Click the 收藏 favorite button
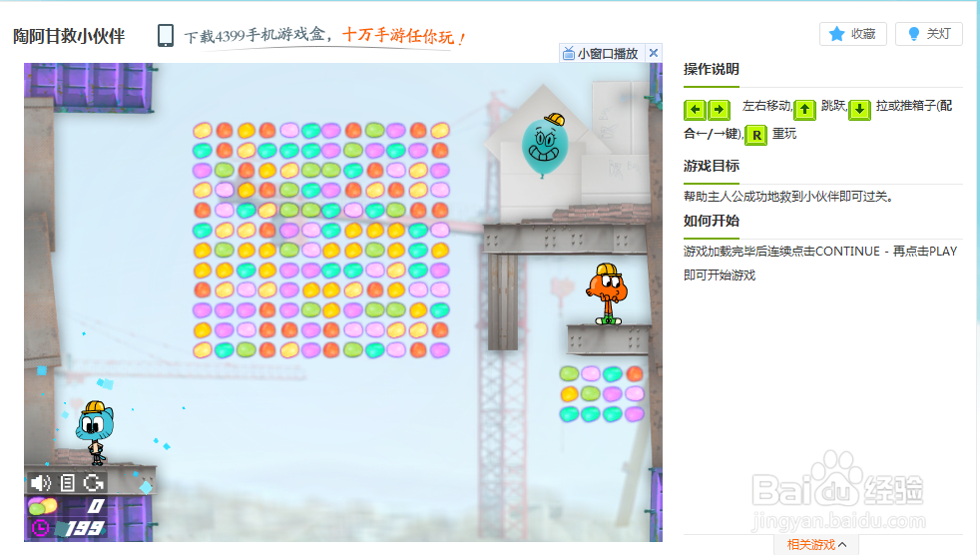 pos(852,34)
